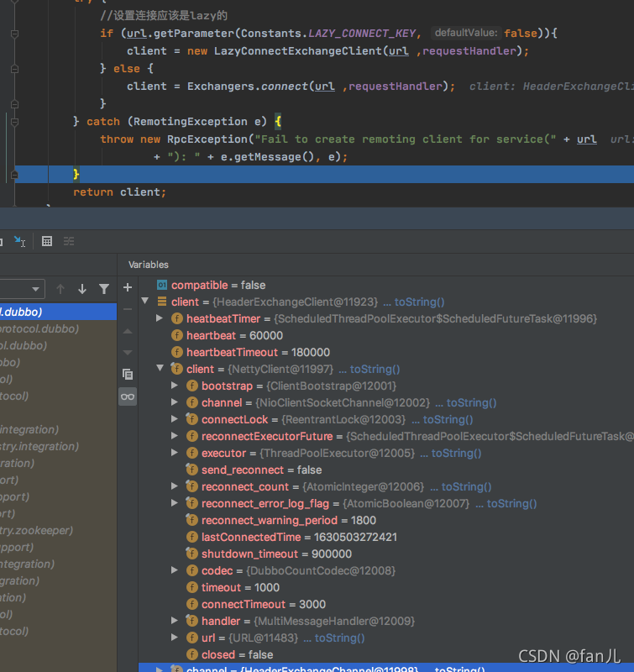Viewport: 634px width, 672px height.
Task: Toggle show watches glasses icon
Action: (x=128, y=396)
